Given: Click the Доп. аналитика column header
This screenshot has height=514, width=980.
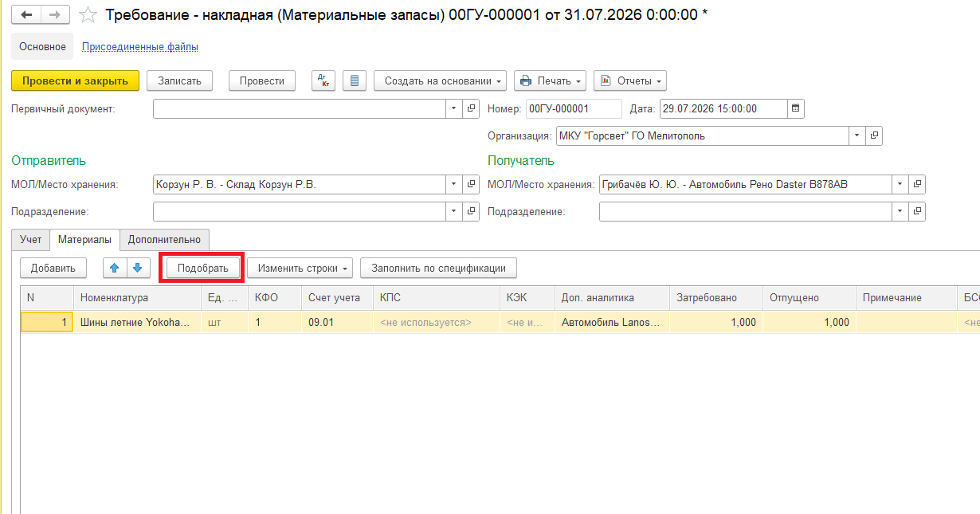Looking at the screenshot, I should pyautogui.click(x=612, y=297).
